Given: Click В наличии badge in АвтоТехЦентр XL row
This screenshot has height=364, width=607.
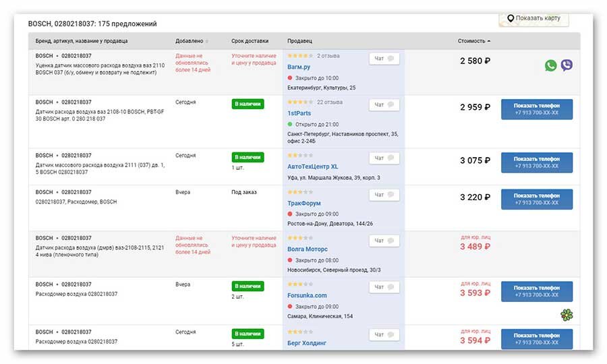Looking at the screenshot, I should 248,158.
